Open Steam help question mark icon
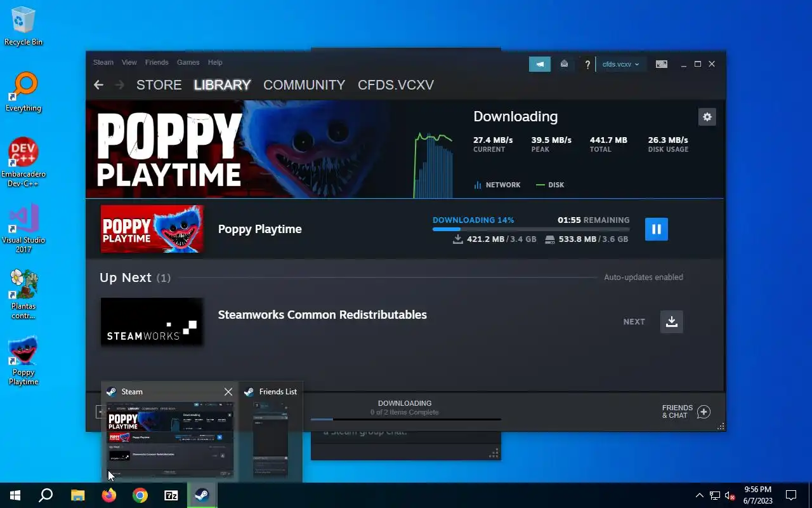 click(587, 64)
